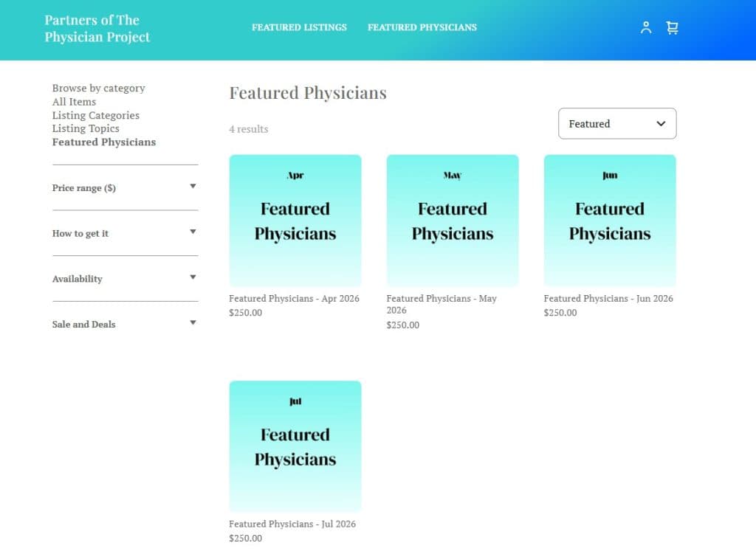Go to Featured Listings menu item
Image resolution: width=756 pixels, height=557 pixels.
(x=299, y=27)
